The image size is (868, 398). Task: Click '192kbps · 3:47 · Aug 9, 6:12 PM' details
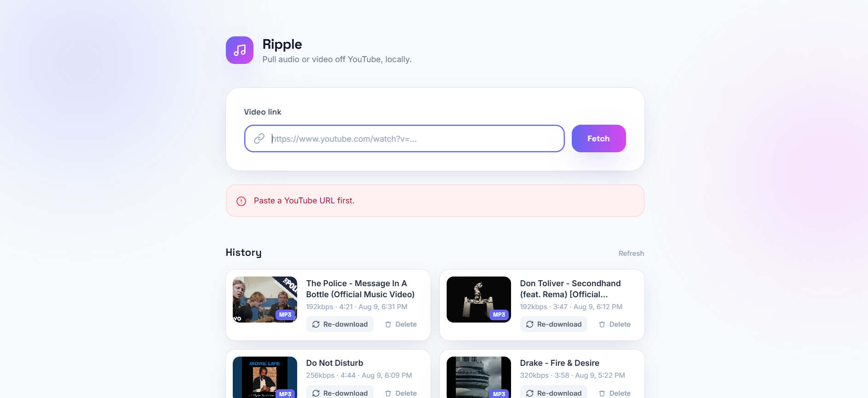click(x=571, y=307)
